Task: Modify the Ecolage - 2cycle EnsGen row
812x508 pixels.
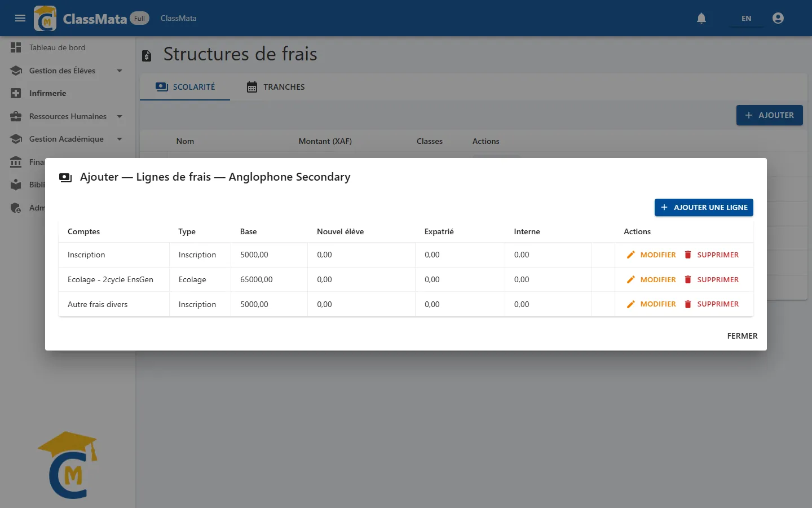Action: tap(651, 279)
